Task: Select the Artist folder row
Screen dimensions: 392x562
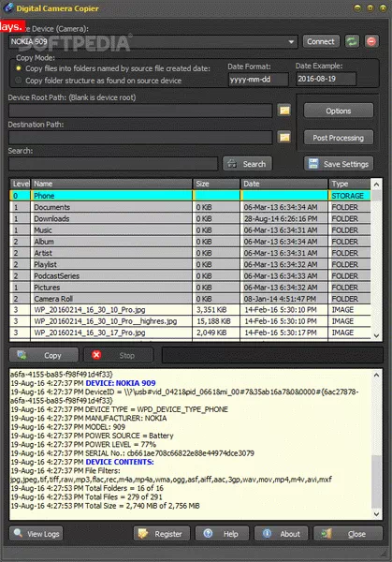Action: [x=190, y=253]
